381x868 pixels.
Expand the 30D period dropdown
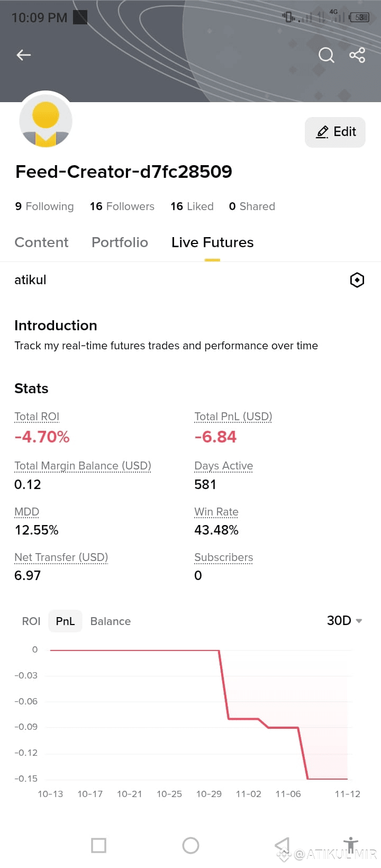point(344,620)
